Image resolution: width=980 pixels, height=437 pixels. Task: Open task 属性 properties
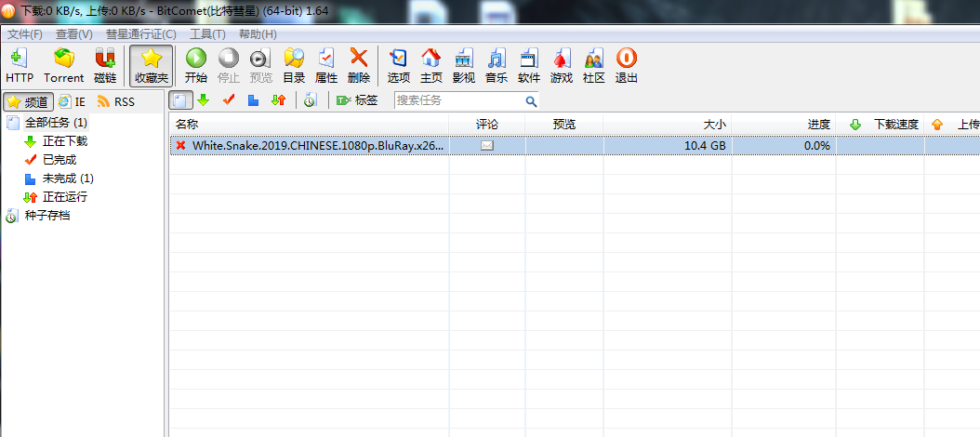point(326,66)
